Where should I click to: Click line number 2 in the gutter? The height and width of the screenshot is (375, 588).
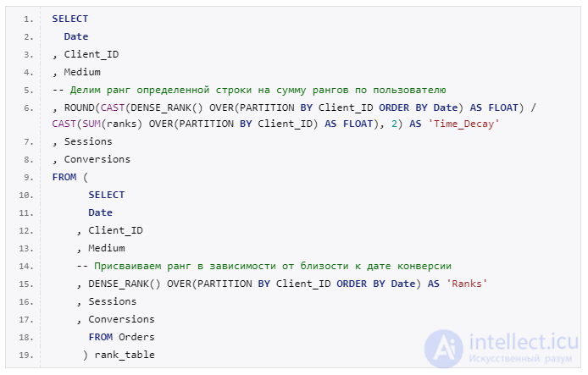pos(29,37)
